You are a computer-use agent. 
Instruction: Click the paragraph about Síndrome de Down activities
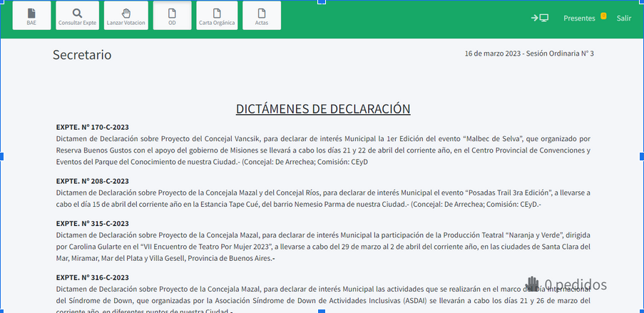click(323, 298)
